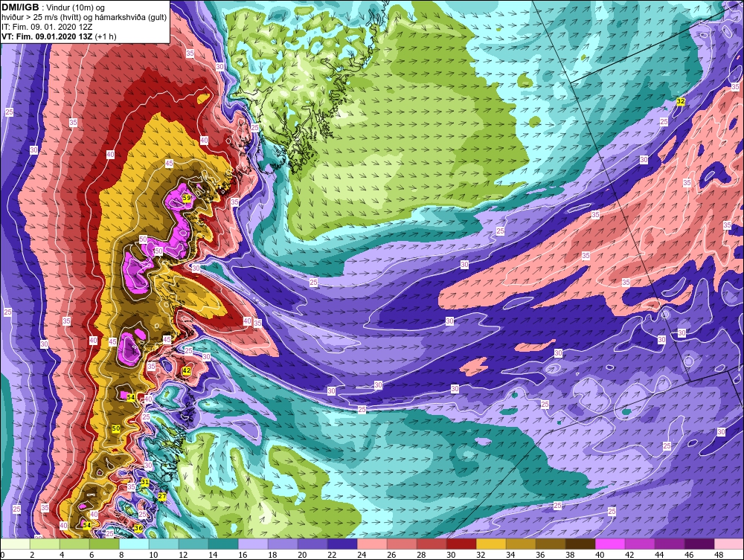Screen dimensions: 744x560
Task: Click the initial time "IT: Fim. 09. 01. 2020 12Z"
Action: pos(45,27)
